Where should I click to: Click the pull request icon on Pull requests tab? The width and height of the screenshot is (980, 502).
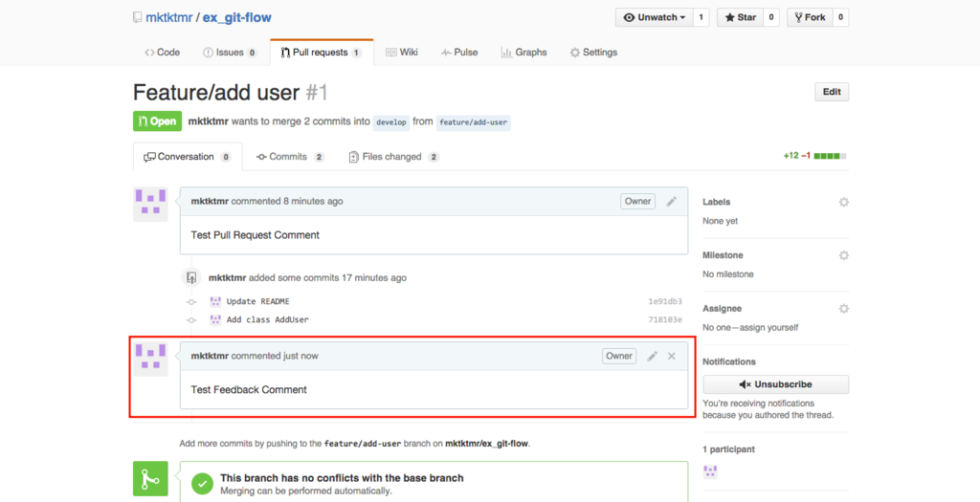[x=285, y=53]
